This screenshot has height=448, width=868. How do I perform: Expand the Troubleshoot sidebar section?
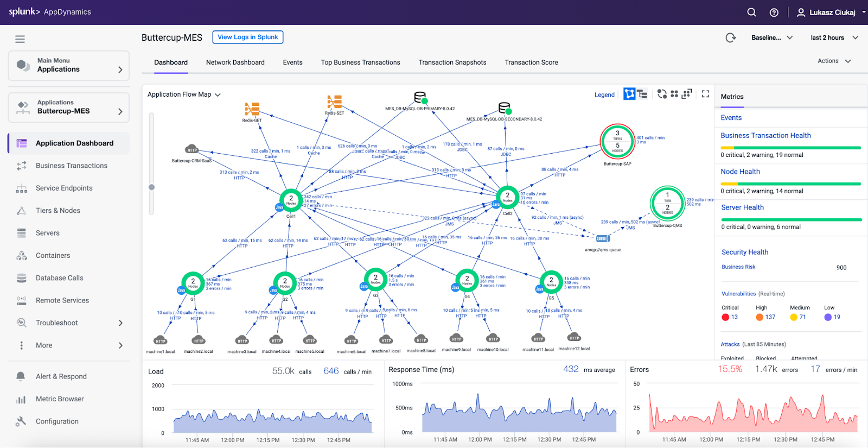pyautogui.click(x=69, y=323)
